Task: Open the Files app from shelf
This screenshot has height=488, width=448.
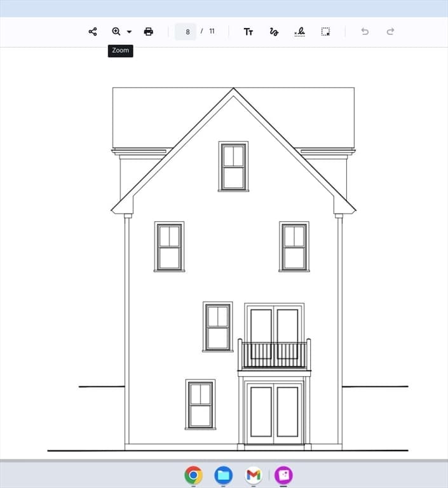Action: tap(224, 475)
